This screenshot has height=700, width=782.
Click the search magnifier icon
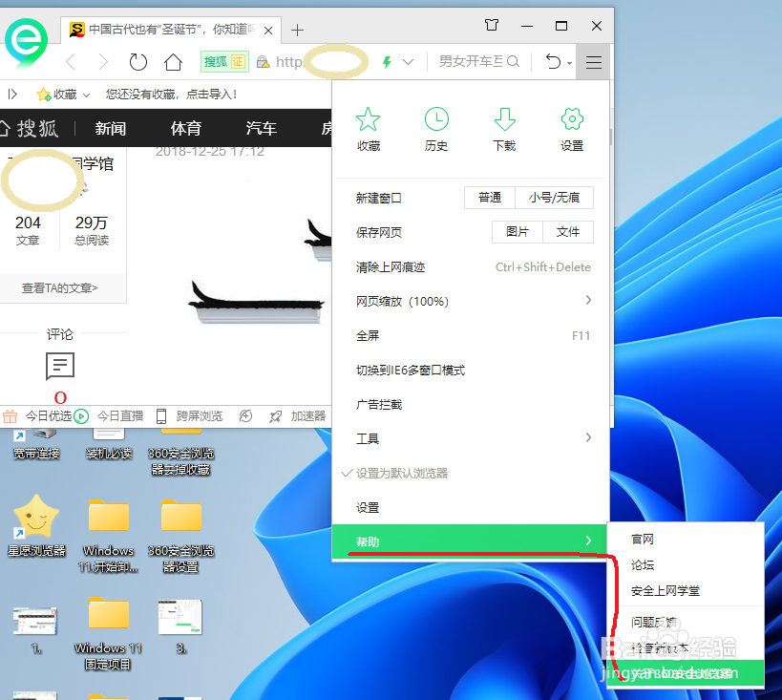(x=513, y=61)
